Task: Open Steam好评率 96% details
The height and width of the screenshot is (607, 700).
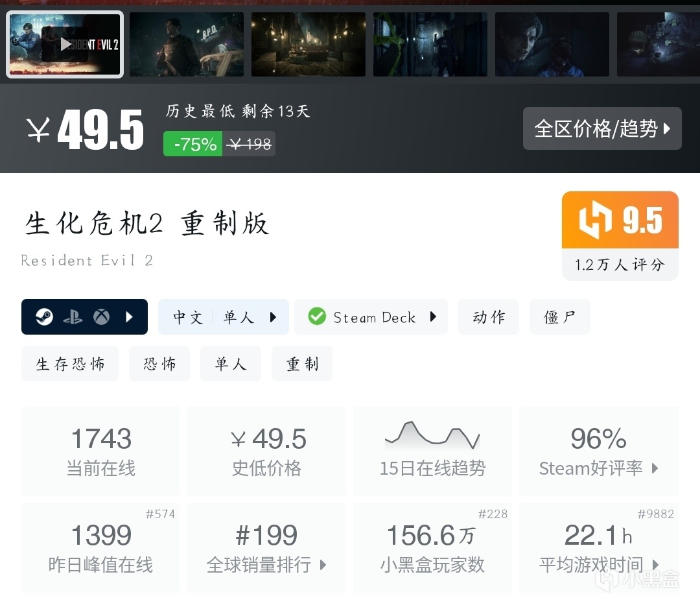Action: (599, 451)
